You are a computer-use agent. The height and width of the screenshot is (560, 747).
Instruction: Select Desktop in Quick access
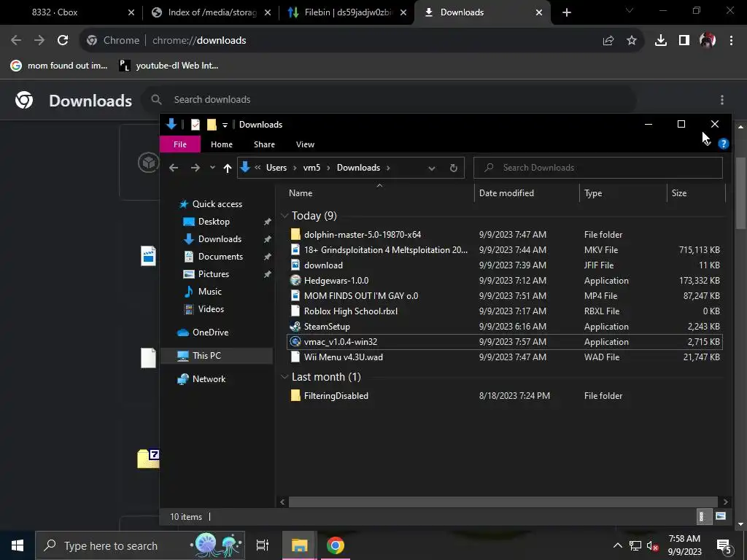(214, 222)
